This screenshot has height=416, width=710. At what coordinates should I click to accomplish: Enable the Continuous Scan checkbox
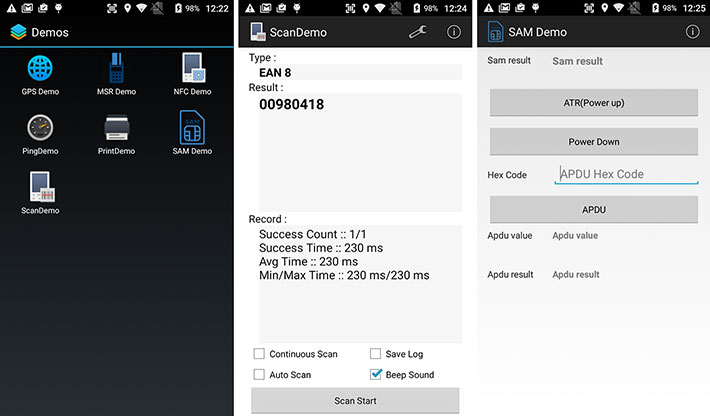pyautogui.click(x=260, y=354)
